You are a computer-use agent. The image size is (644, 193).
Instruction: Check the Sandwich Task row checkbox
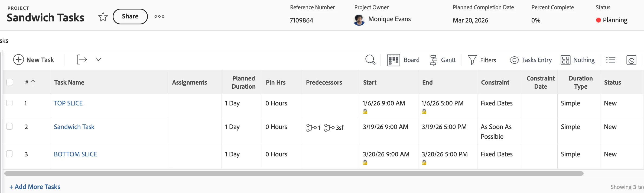(9, 127)
